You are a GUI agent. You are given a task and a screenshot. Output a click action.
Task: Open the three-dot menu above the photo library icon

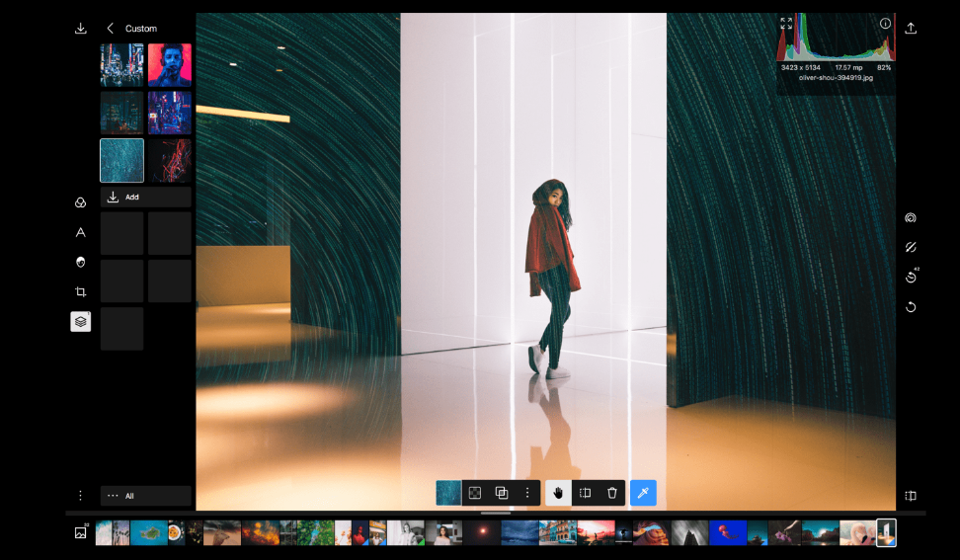point(80,495)
